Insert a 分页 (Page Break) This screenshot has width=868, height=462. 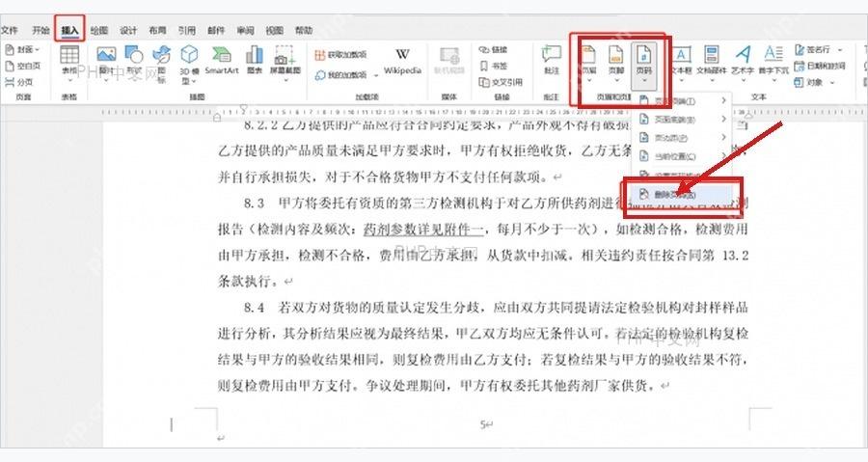(x=19, y=82)
